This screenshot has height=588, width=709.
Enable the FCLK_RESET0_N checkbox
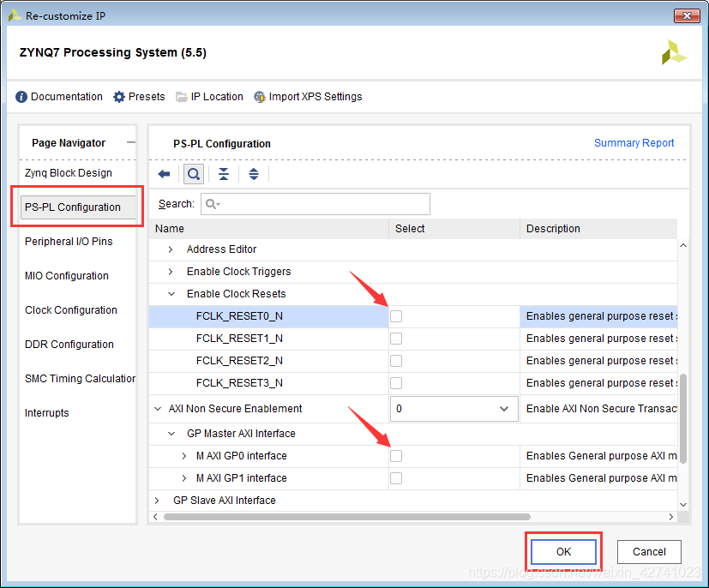[x=396, y=316]
